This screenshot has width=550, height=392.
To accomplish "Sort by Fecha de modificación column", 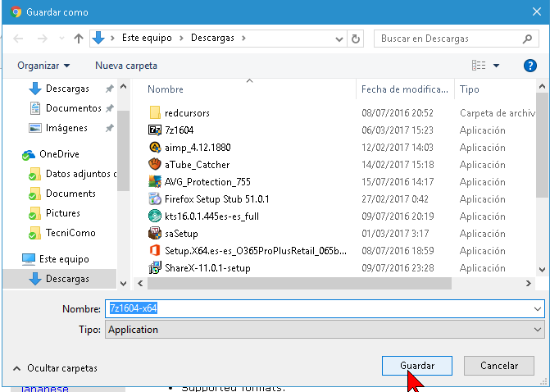I will (405, 89).
